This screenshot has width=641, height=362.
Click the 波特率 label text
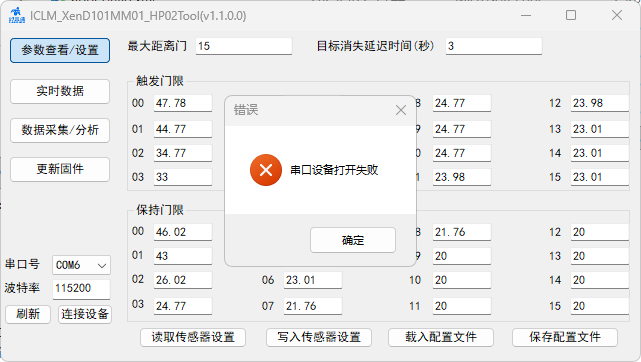(22, 288)
